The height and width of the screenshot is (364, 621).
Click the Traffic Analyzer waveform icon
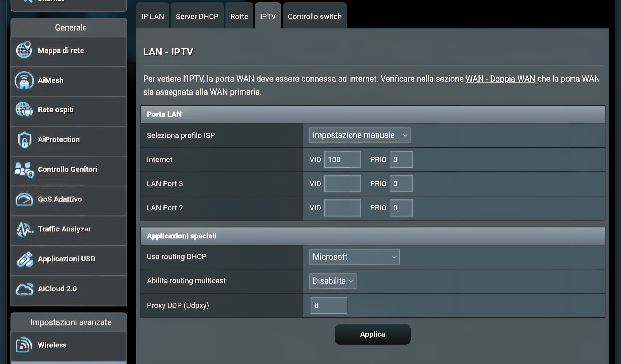pyautogui.click(x=24, y=229)
